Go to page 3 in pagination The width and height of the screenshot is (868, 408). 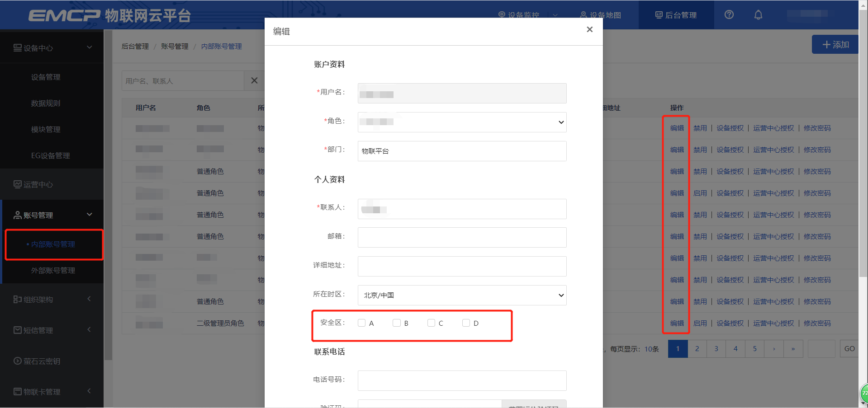pyautogui.click(x=716, y=348)
